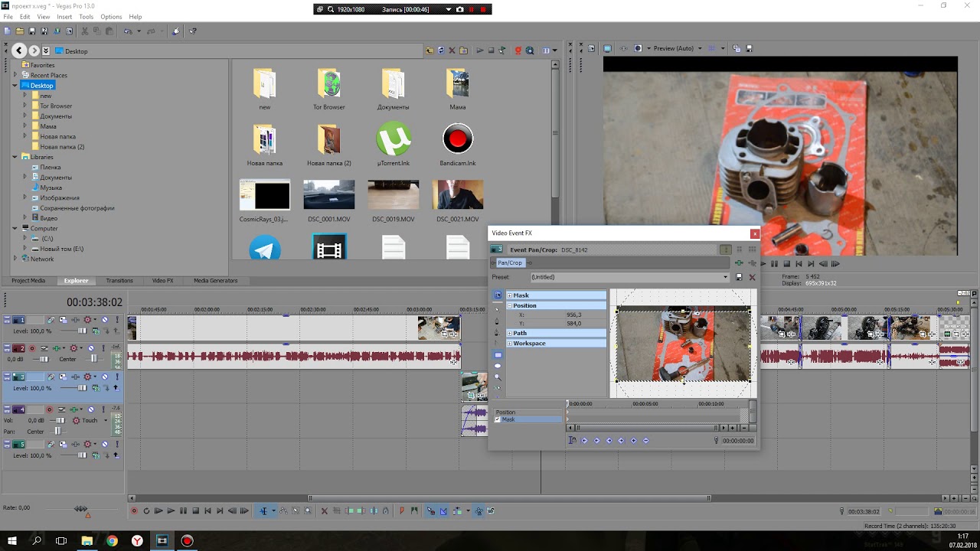Click Y position value 584,0
980x551 pixels.
point(573,324)
